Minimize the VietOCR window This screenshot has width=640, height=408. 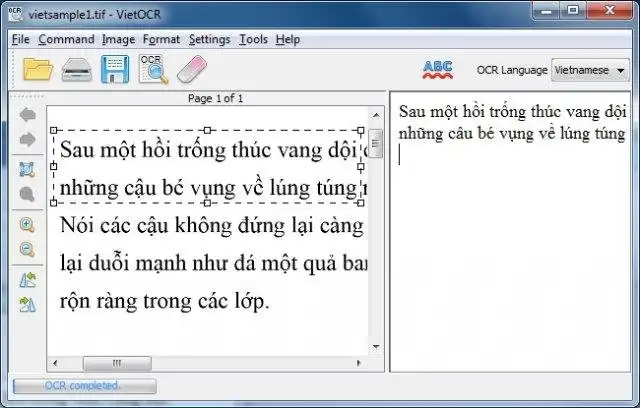coord(546,11)
